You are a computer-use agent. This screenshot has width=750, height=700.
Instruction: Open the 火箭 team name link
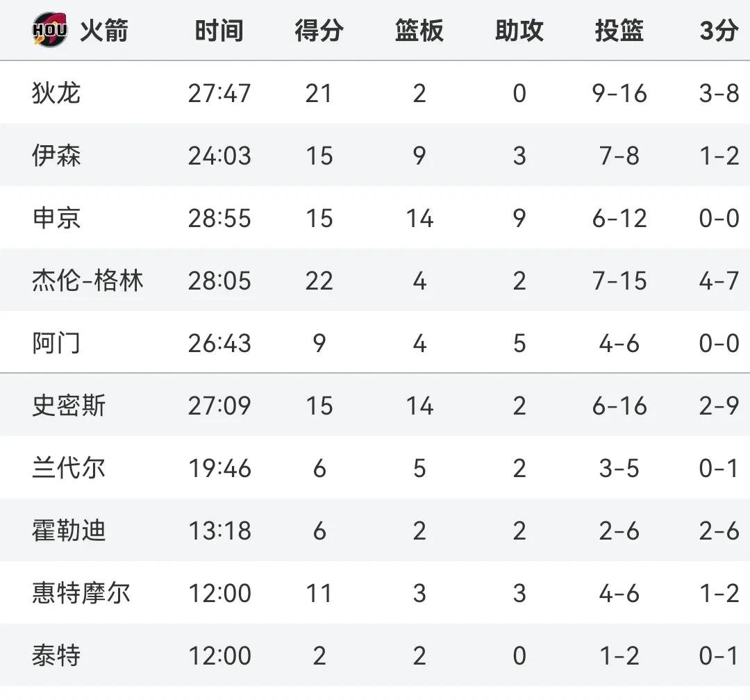tap(103, 31)
